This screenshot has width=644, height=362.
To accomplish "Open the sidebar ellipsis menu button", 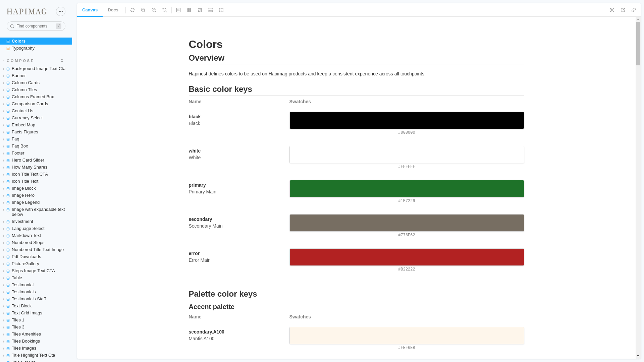I will [61, 11].
